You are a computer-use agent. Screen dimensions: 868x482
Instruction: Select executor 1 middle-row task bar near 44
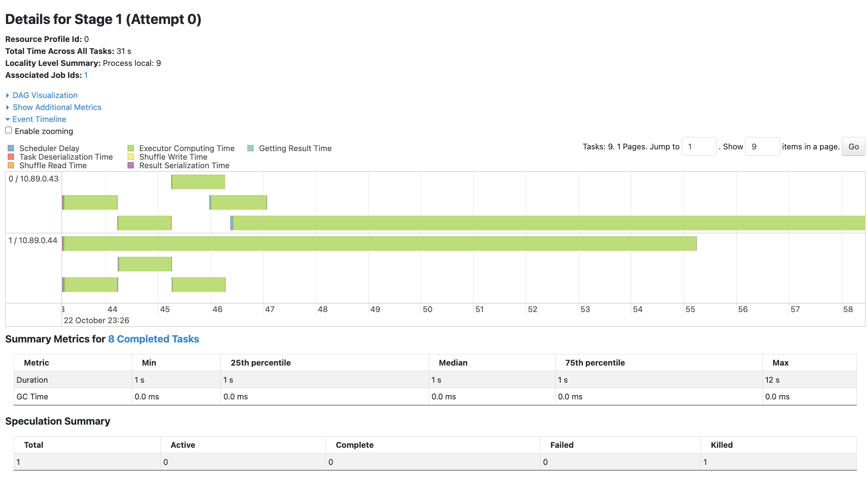pyautogui.click(x=145, y=264)
